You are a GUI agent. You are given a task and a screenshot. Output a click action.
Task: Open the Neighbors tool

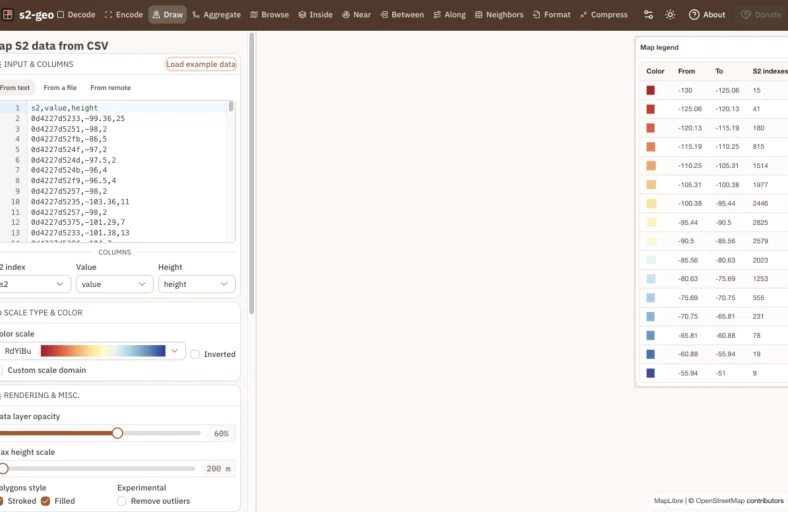[499, 15]
